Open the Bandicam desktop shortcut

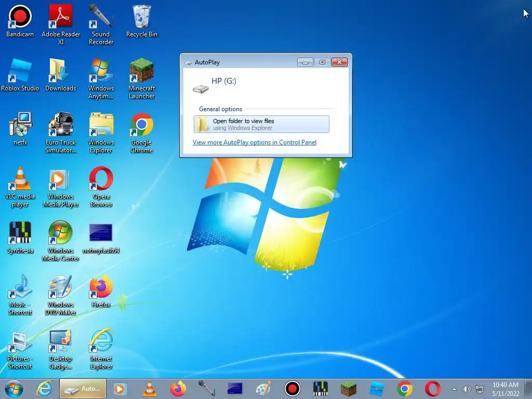click(20, 21)
